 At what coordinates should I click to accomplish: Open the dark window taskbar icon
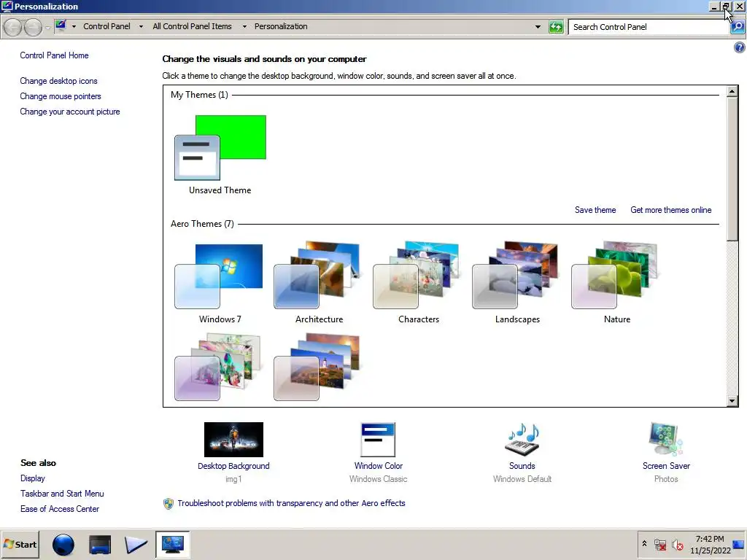pyautogui.click(x=99, y=545)
